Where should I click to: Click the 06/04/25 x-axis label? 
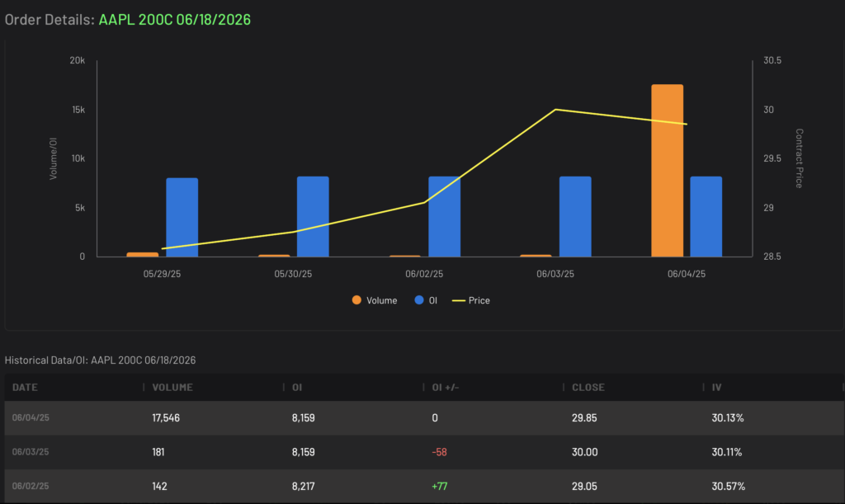(x=687, y=274)
